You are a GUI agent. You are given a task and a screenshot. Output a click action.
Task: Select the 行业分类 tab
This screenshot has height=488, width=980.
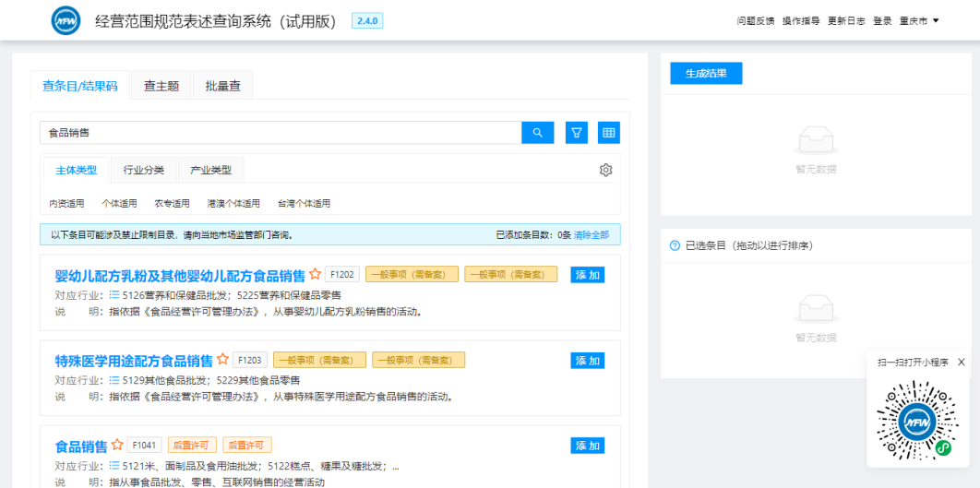[x=144, y=170]
